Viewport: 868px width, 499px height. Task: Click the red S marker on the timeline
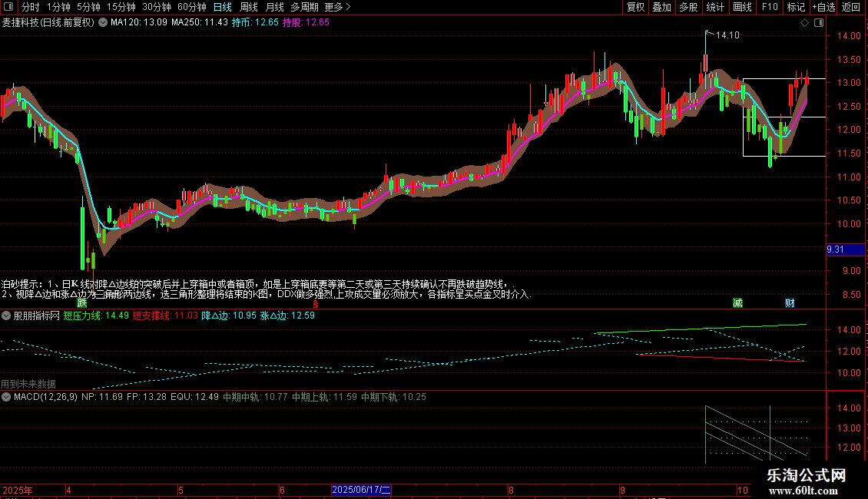tap(316, 305)
